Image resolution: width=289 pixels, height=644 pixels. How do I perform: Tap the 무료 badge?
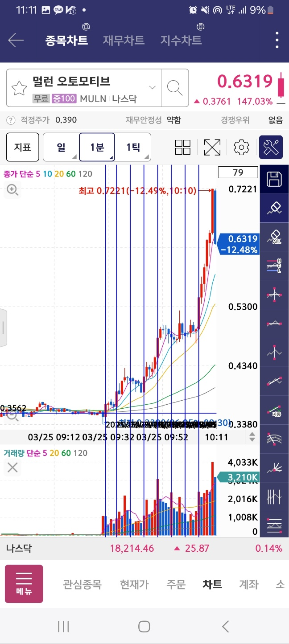41,98
